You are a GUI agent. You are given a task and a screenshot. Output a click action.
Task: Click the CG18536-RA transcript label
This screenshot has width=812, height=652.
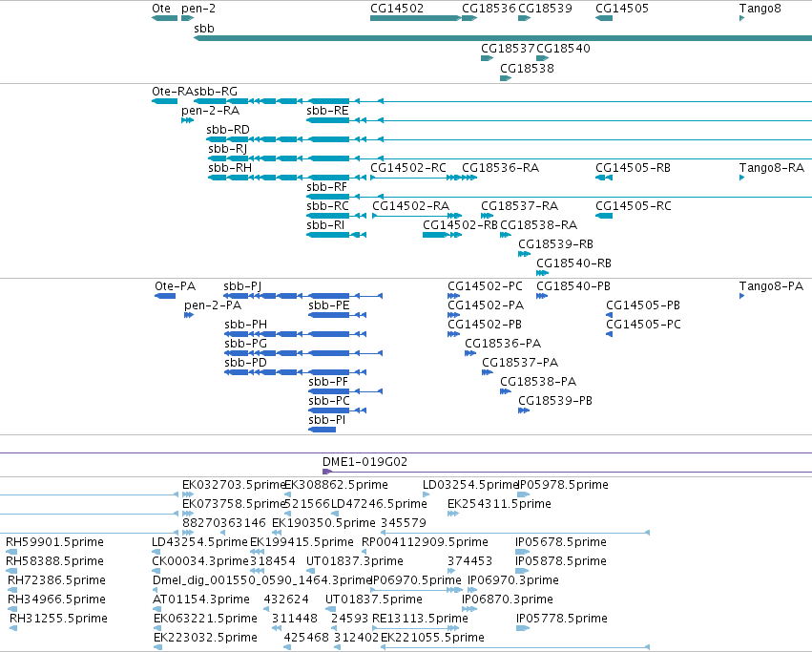point(500,168)
